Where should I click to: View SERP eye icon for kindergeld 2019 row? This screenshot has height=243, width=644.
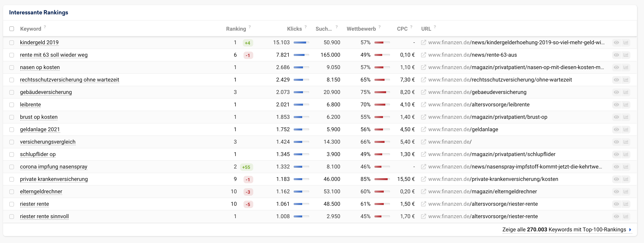[616, 43]
